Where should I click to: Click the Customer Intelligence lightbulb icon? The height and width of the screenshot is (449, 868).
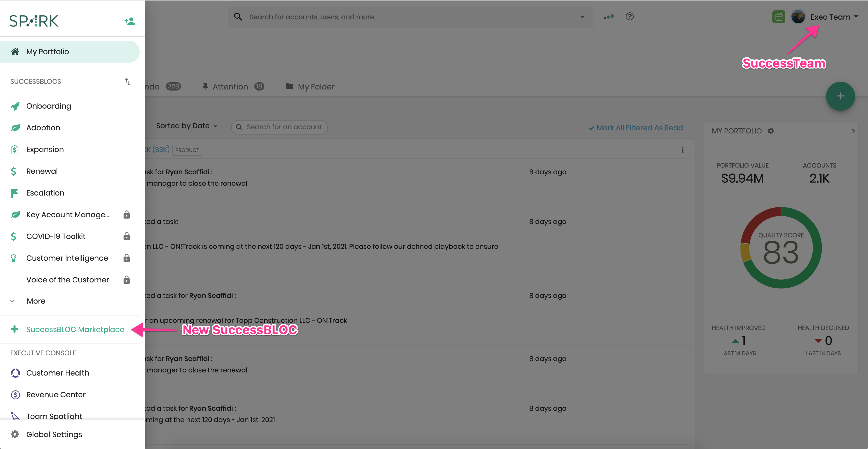(x=13, y=258)
